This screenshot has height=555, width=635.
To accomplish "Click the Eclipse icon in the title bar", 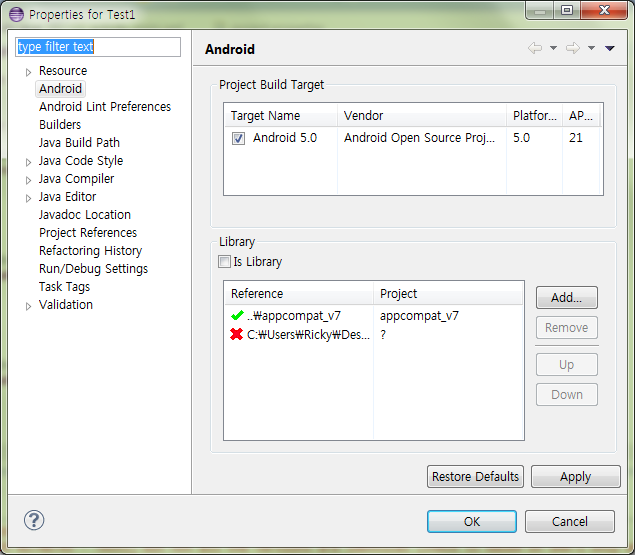I will pos(17,14).
